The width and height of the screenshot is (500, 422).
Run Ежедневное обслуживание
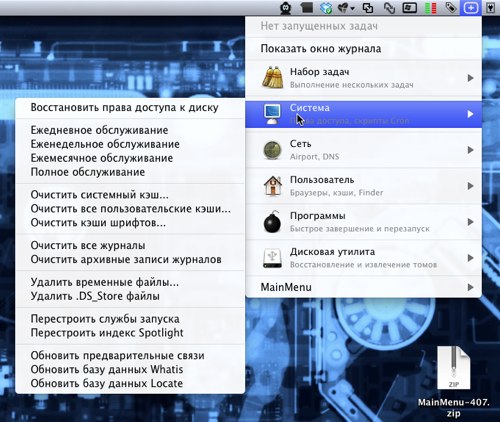pyautogui.click(x=130, y=130)
